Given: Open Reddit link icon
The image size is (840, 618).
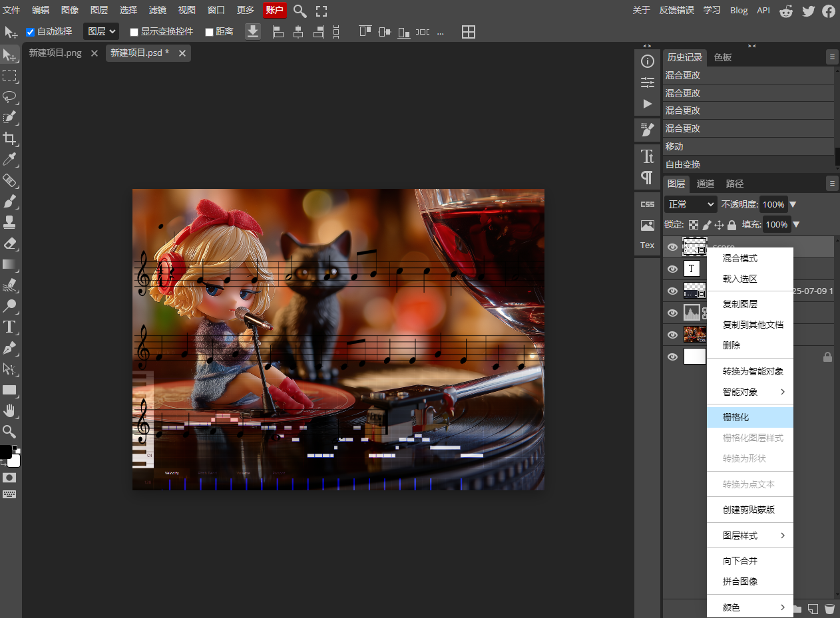Looking at the screenshot, I should [786, 11].
